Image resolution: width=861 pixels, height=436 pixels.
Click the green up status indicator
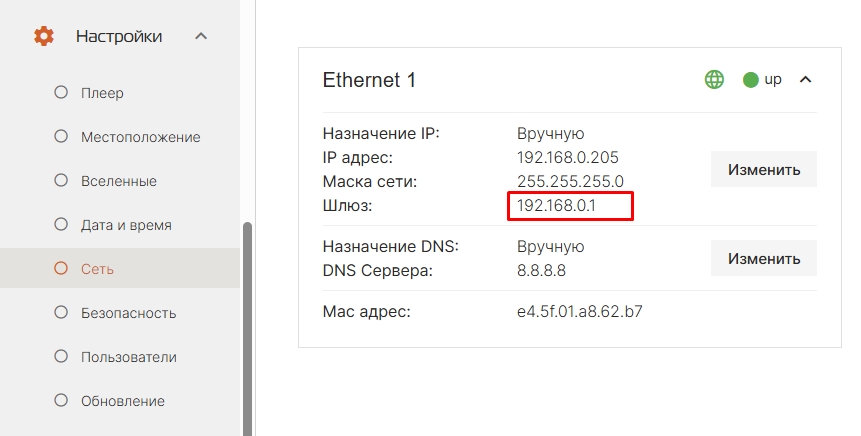(x=751, y=80)
